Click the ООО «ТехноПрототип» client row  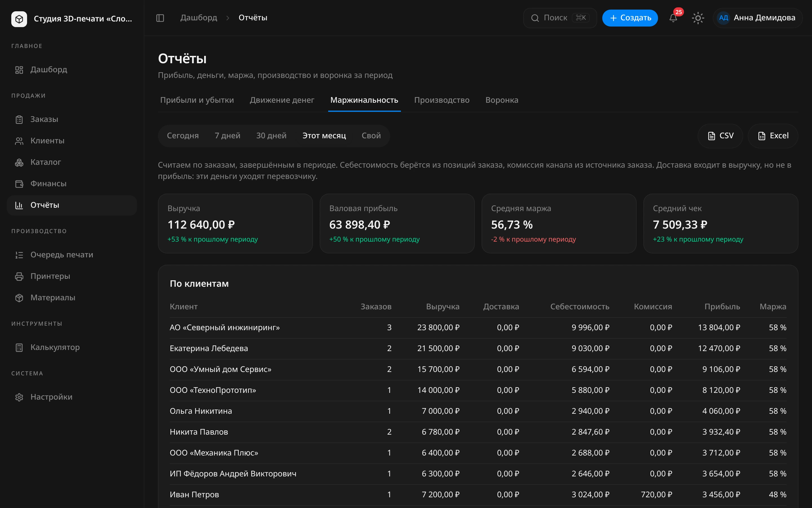coord(478,390)
